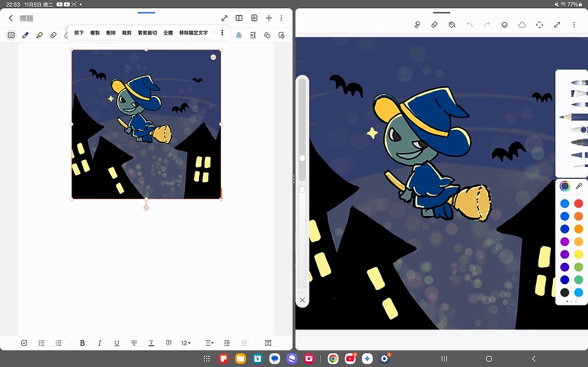Open the color wheel picker
Image resolution: width=588 pixels, height=367 pixels.
point(565,186)
